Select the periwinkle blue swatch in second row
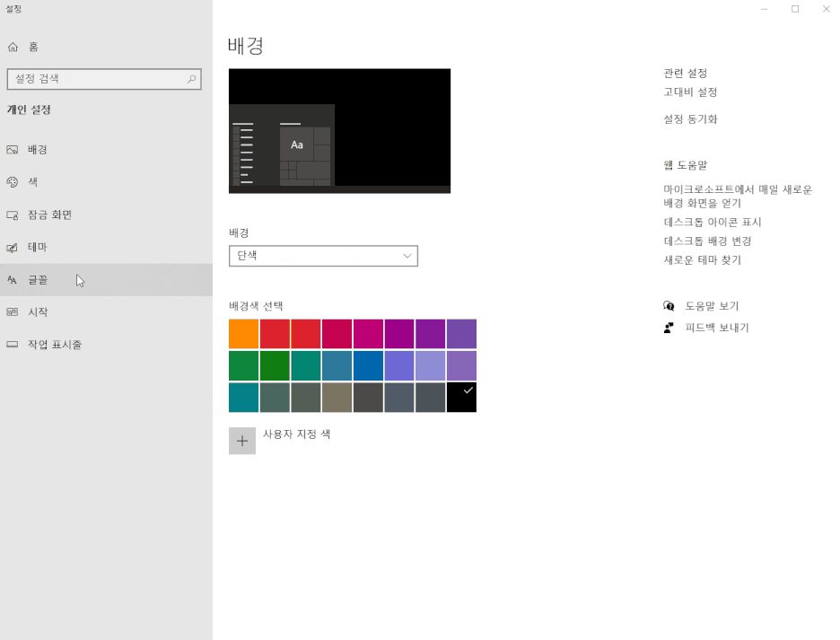Image resolution: width=840 pixels, height=640 pixels. click(x=399, y=365)
